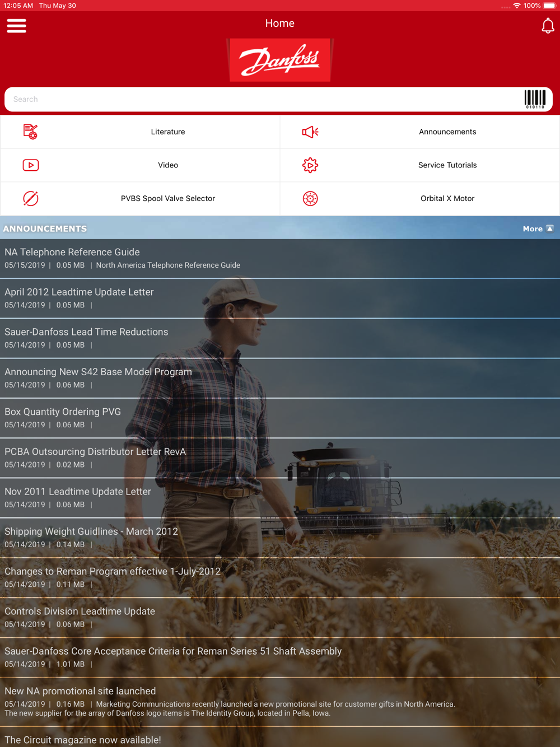560x747 pixels.
Task: Click the Service Tutorials gear icon
Action: pyautogui.click(x=310, y=165)
